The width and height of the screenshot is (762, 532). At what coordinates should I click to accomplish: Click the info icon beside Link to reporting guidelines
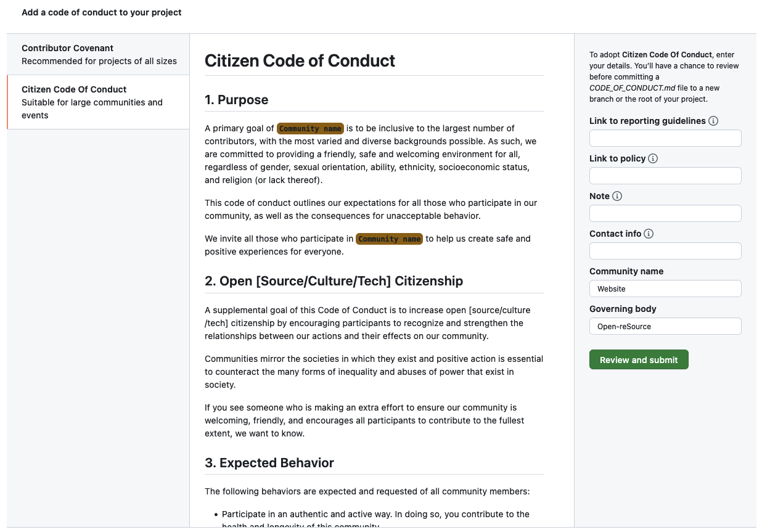pos(713,121)
